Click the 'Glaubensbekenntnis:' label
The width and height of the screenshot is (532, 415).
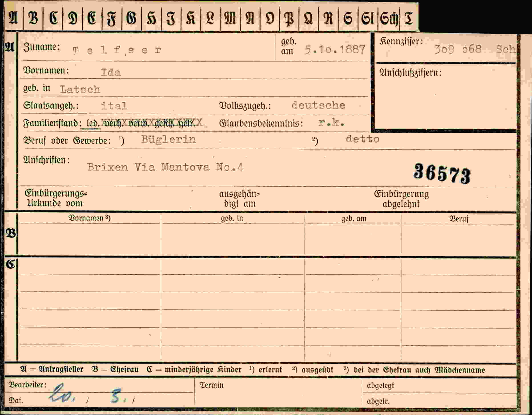point(261,123)
